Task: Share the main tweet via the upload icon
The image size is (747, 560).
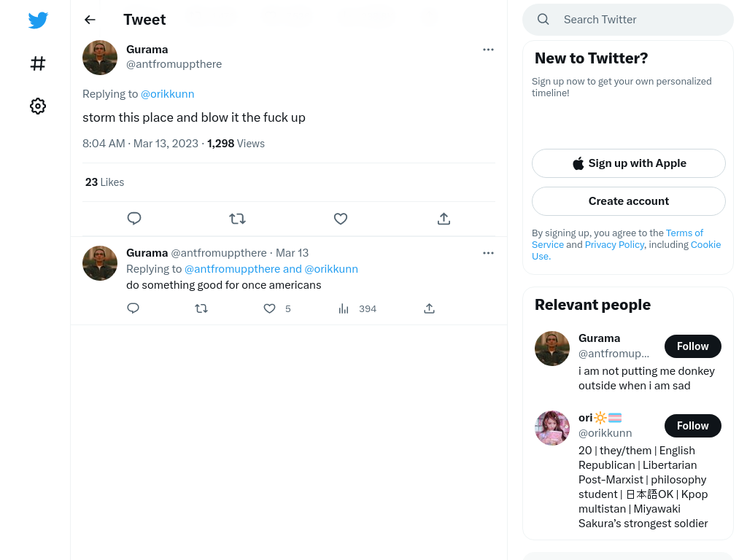Action: point(444,219)
